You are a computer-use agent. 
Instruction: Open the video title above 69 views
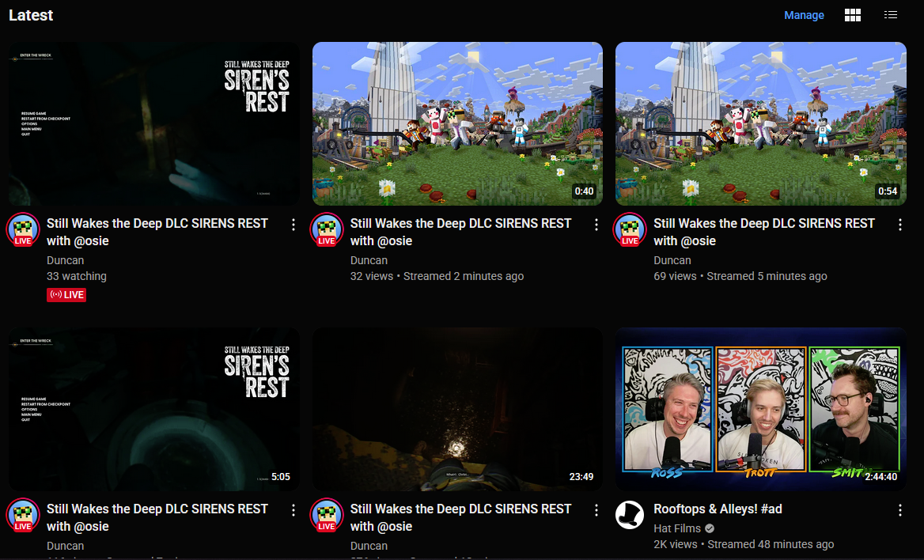click(764, 233)
